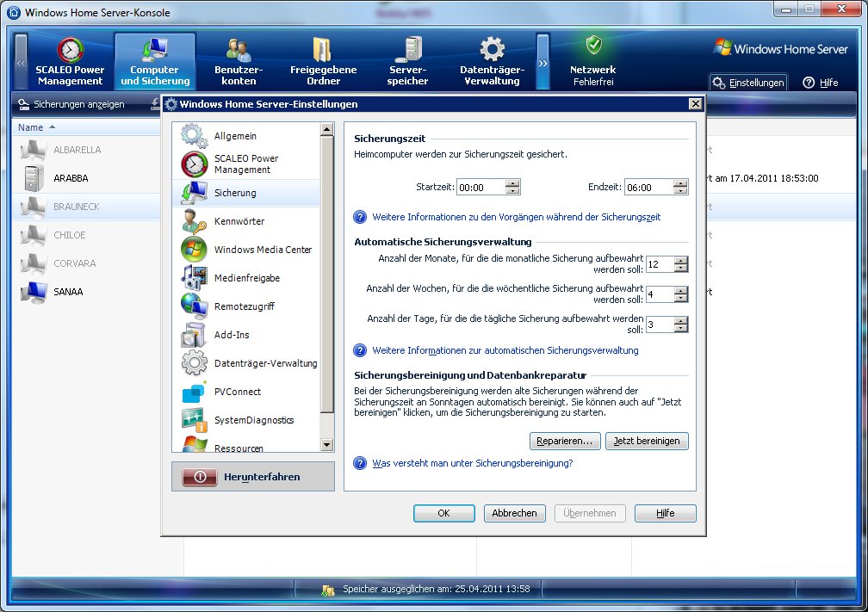Click Hilfe button in settings dialog
868x612 pixels.
(x=665, y=513)
